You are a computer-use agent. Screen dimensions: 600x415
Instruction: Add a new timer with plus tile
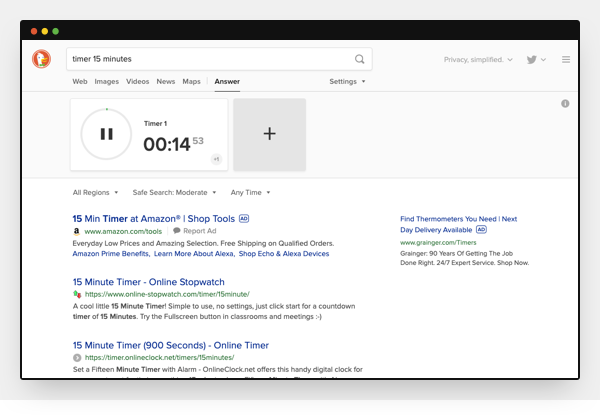coord(269,134)
